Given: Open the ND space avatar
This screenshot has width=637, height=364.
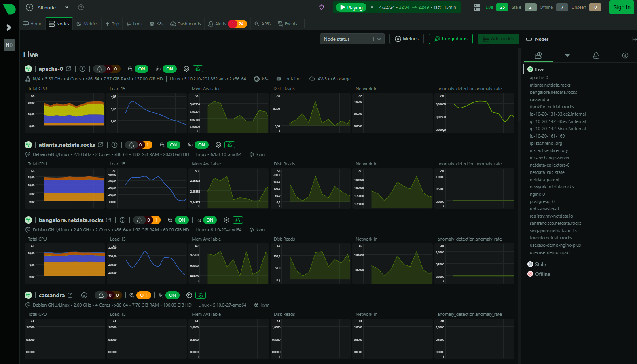Looking at the screenshot, I should [x=9, y=45].
